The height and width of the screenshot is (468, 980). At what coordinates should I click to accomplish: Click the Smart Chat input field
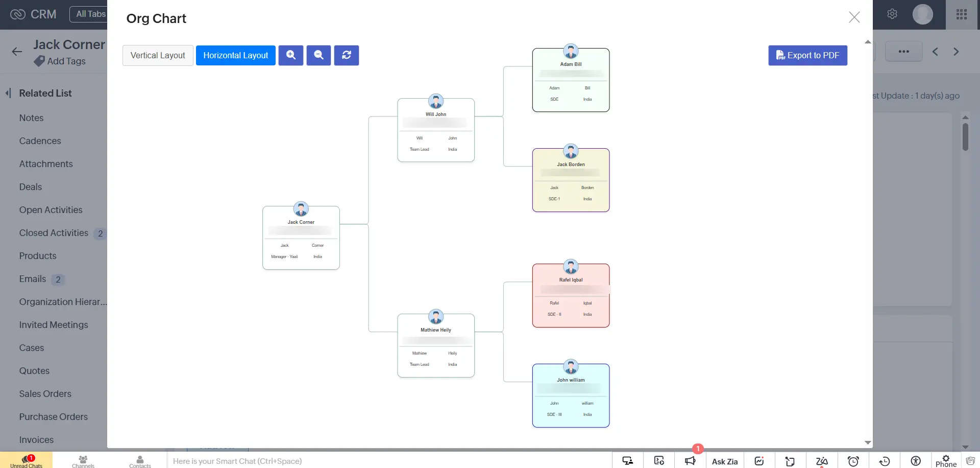tap(306, 461)
